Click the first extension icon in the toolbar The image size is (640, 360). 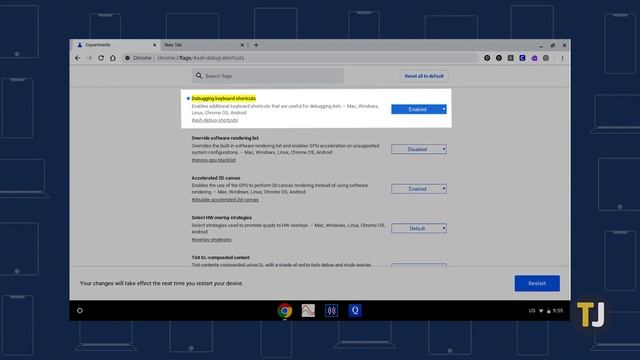[487, 58]
